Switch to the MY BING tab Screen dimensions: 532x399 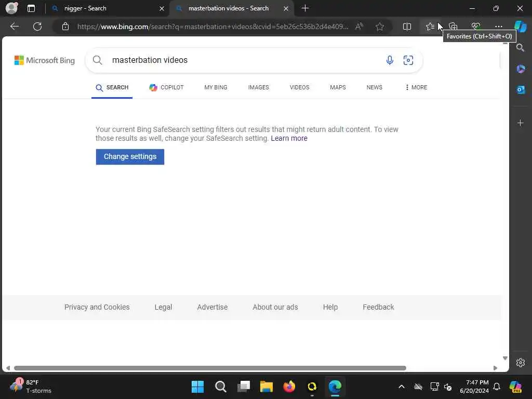coord(216,87)
